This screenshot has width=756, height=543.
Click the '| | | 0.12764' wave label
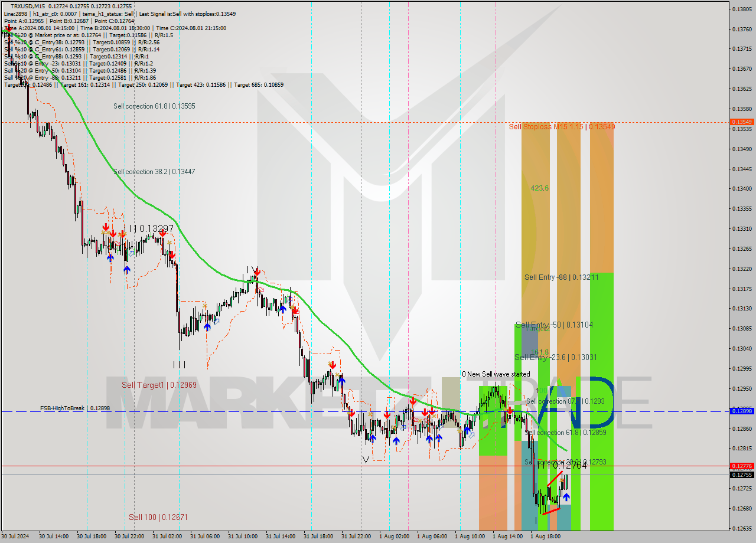click(x=562, y=466)
